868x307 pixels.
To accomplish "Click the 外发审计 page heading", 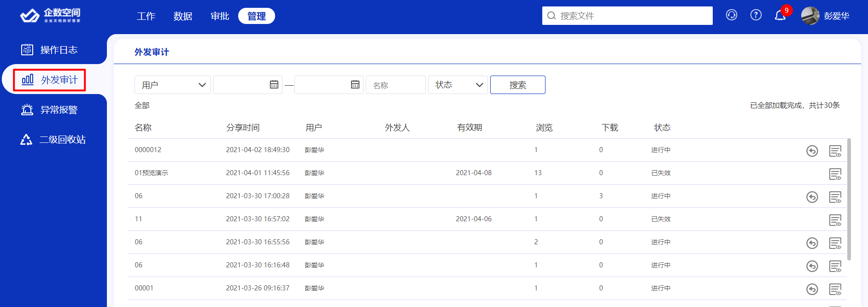I will (152, 52).
